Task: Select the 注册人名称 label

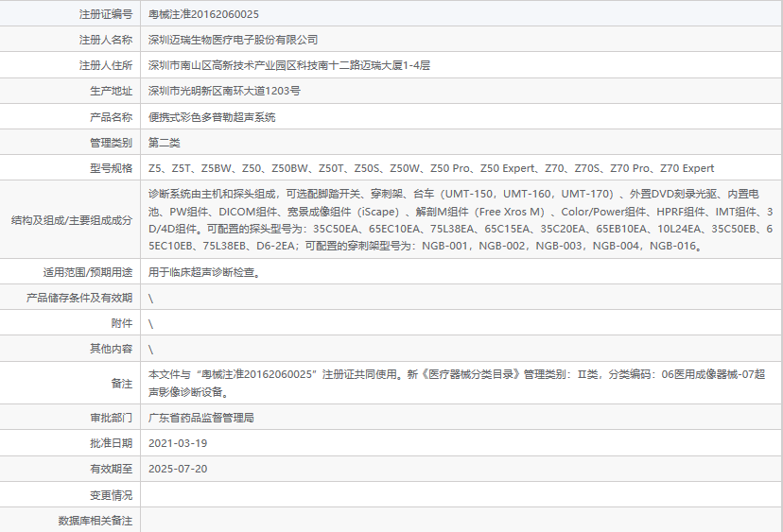Action: tap(106, 40)
